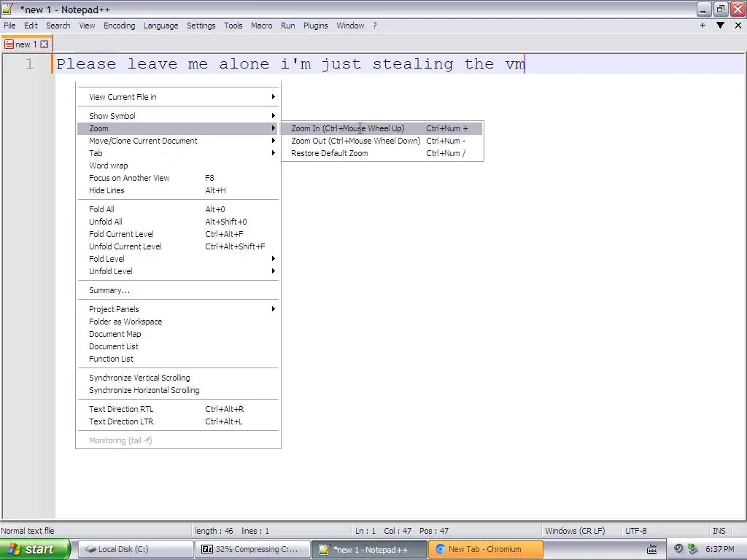Expand Project Panels submenu
This screenshot has width=747, height=560.
click(x=178, y=309)
